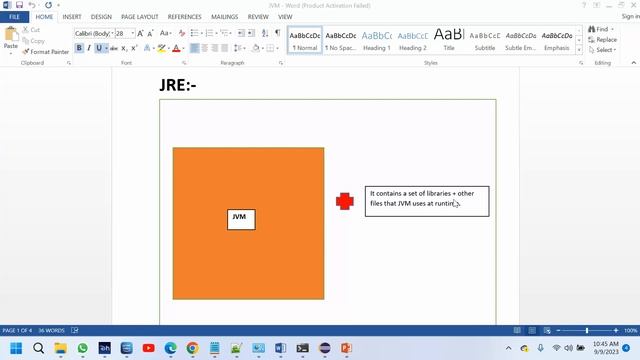Zoom out with the minus button
Viewport: 640px width, 360px height.
point(558,330)
